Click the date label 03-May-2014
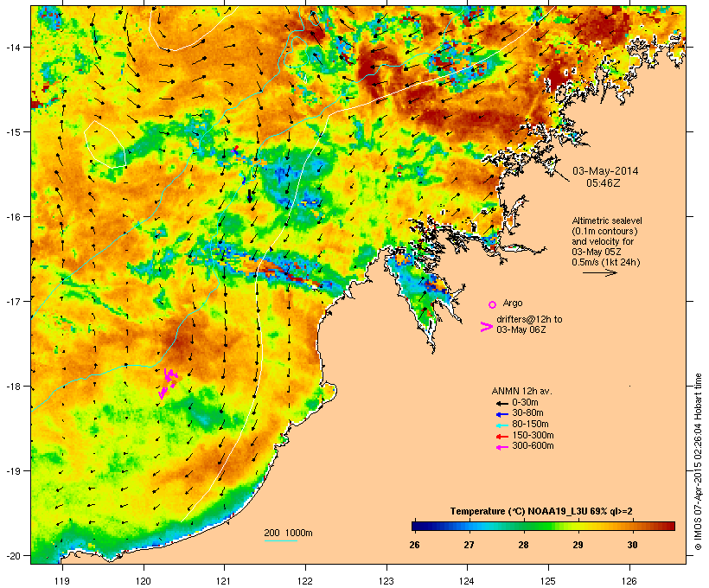709x588 pixels. 605,171
